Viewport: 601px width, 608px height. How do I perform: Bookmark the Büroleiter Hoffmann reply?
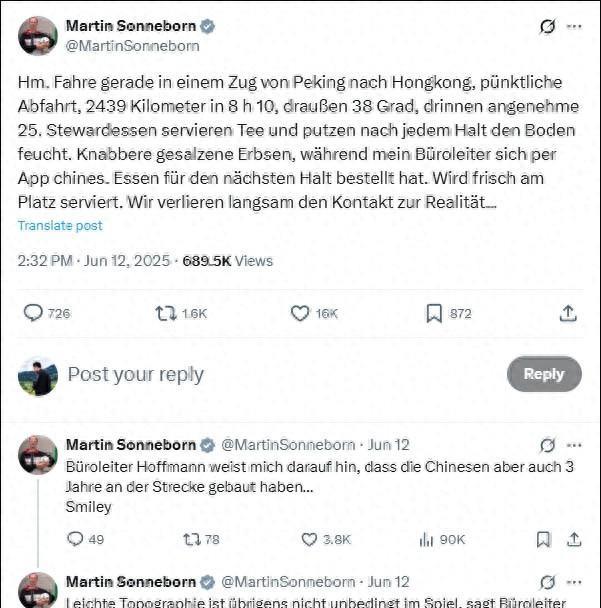coord(543,539)
